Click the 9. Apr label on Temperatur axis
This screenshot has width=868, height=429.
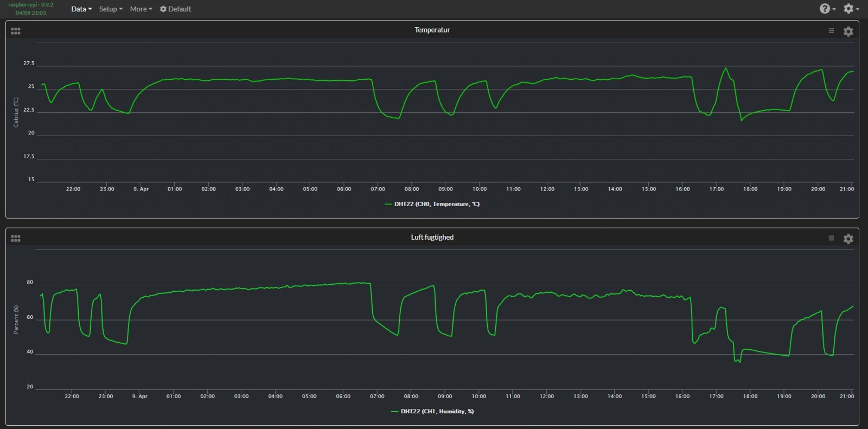(x=141, y=189)
